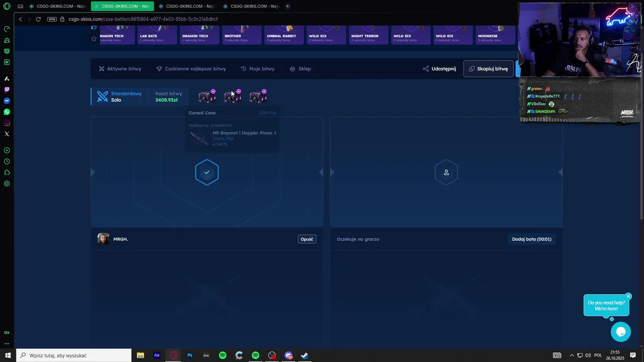Open Sklep tab
Image resolution: width=644 pixels, height=362 pixels.
(x=300, y=69)
